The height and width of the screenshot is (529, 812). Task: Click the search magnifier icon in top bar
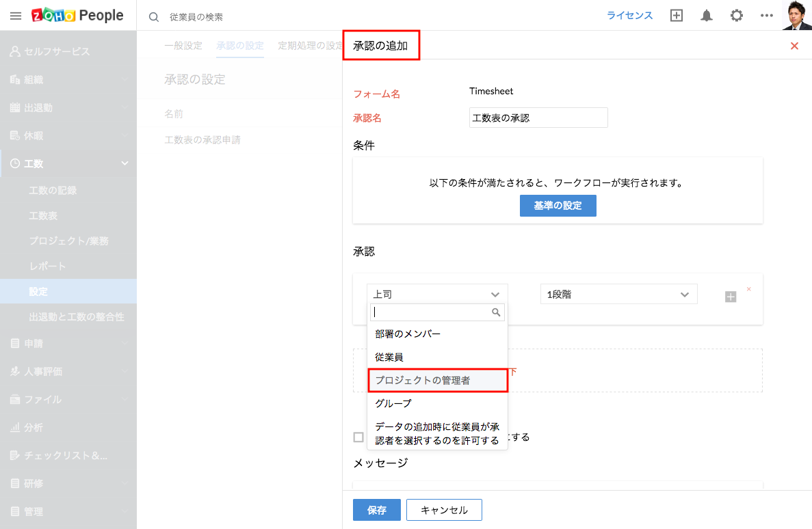coord(154,17)
